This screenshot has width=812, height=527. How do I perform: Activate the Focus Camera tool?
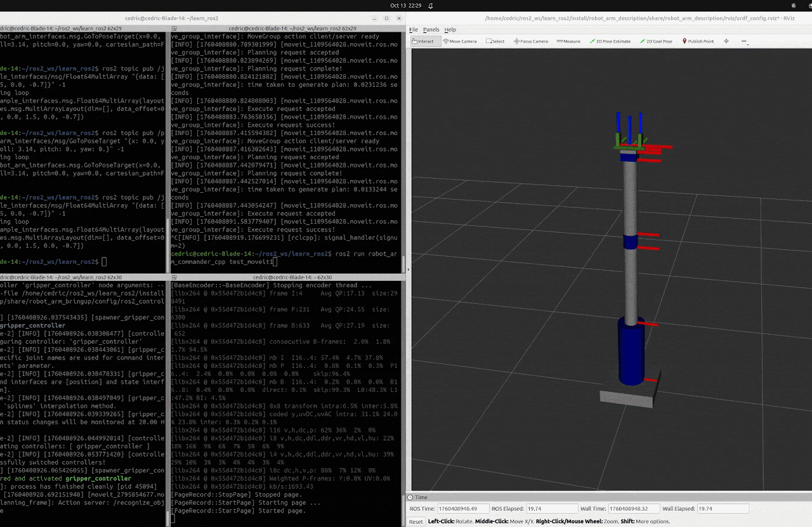[x=530, y=41]
